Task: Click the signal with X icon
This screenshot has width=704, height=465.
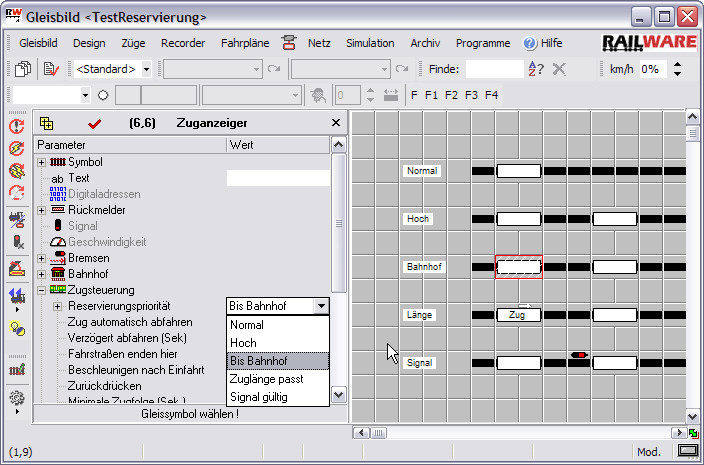Action: click(x=17, y=242)
